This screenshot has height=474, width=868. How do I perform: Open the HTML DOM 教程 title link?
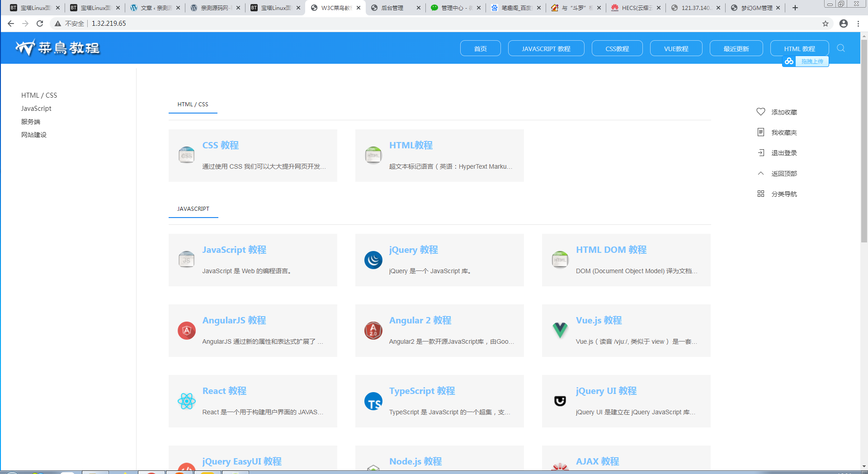click(611, 250)
